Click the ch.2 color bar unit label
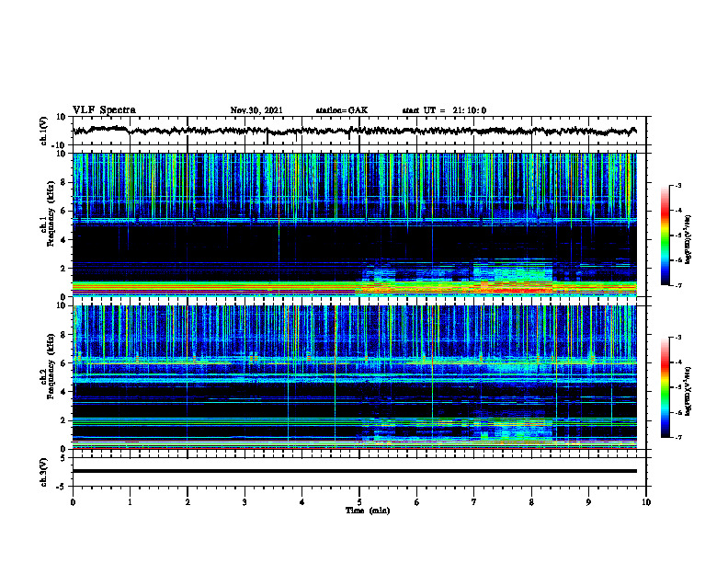Screen dimensions: 728x563 pyautogui.click(x=688, y=392)
